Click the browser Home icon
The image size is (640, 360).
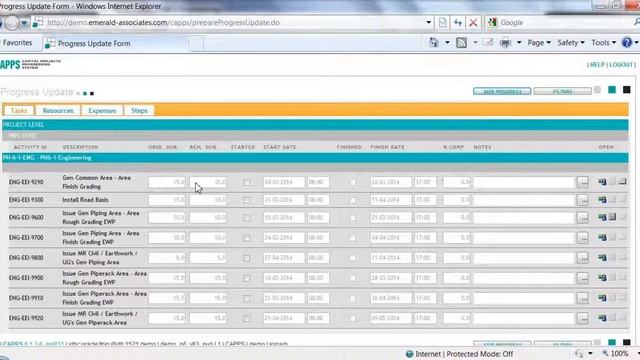(434, 42)
